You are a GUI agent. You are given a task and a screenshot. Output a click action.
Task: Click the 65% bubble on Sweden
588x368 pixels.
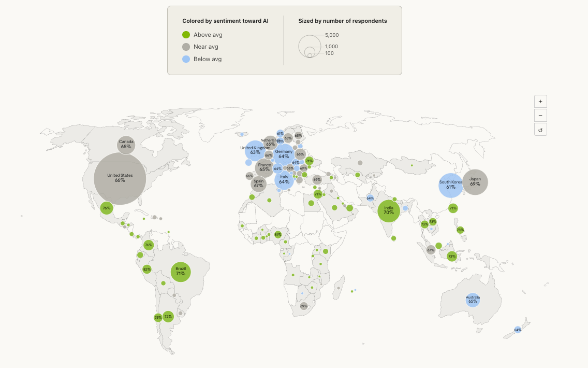click(288, 138)
